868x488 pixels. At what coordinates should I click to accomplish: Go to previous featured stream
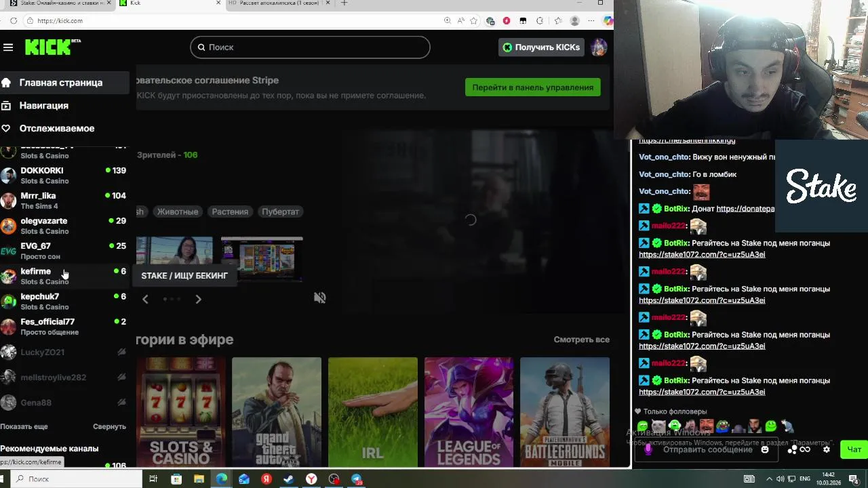pyautogui.click(x=145, y=299)
